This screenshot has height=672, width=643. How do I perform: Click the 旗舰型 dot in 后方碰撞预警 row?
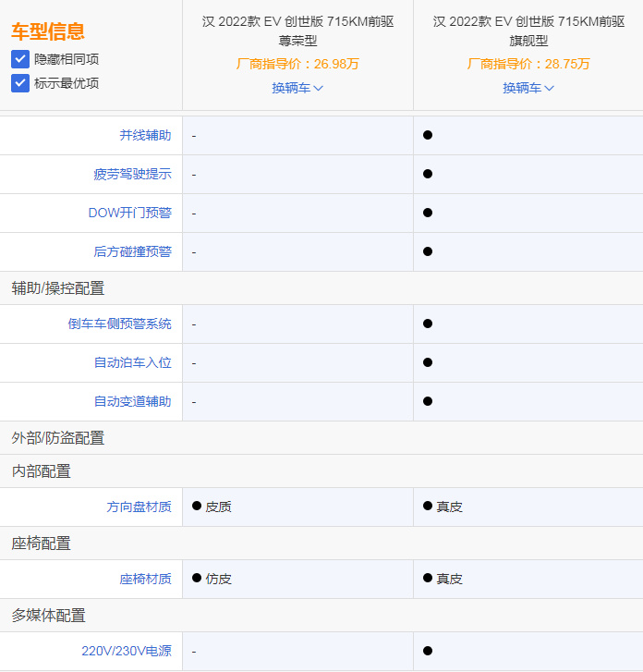click(428, 251)
